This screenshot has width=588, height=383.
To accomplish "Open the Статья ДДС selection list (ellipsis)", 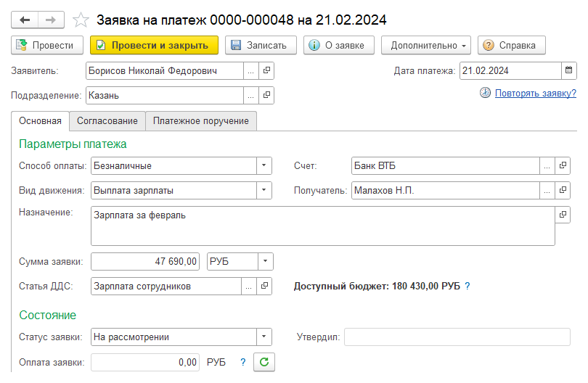I will (248, 287).
